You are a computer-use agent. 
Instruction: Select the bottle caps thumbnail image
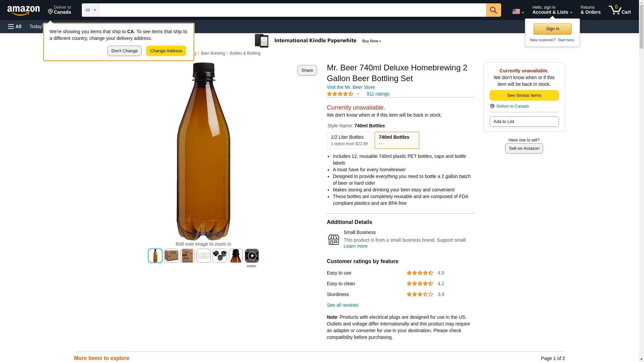pyautogui.click(x=220, y=256)
